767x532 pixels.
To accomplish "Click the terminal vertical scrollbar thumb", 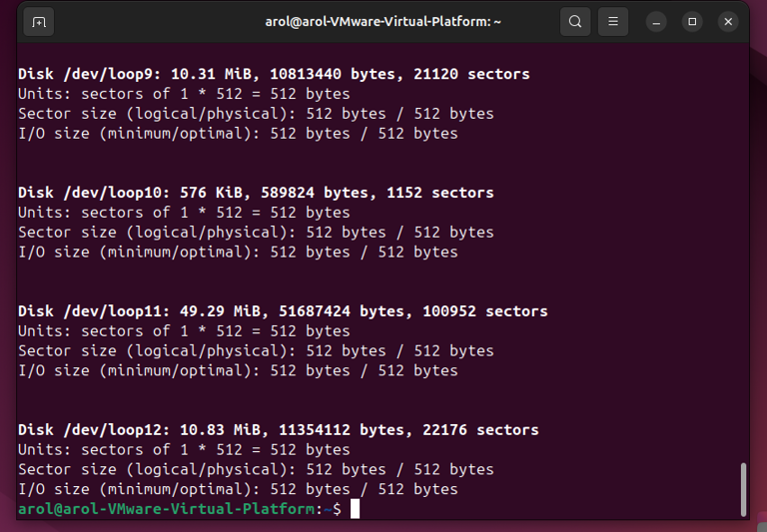I will pyautogui.click(x=743, y=489).
